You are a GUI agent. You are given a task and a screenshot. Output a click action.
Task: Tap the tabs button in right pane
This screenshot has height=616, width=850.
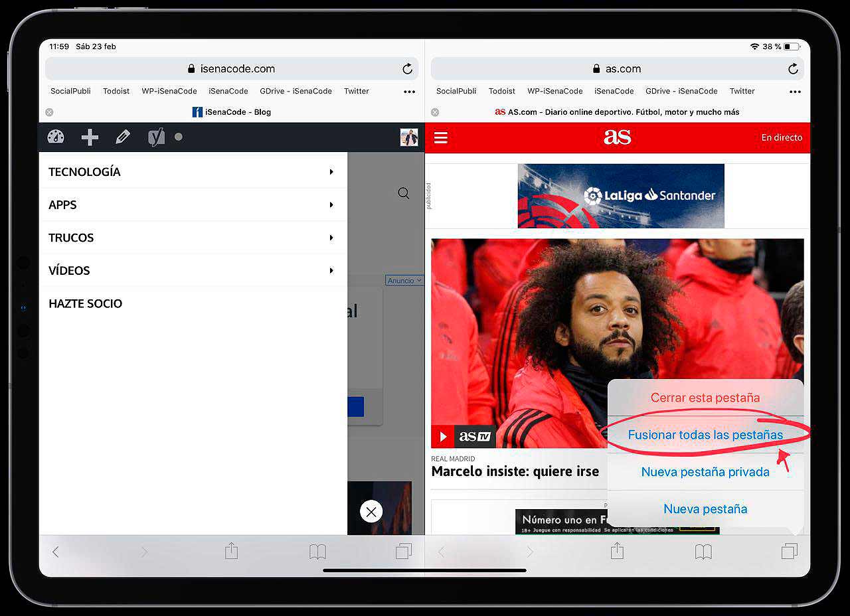790,551
